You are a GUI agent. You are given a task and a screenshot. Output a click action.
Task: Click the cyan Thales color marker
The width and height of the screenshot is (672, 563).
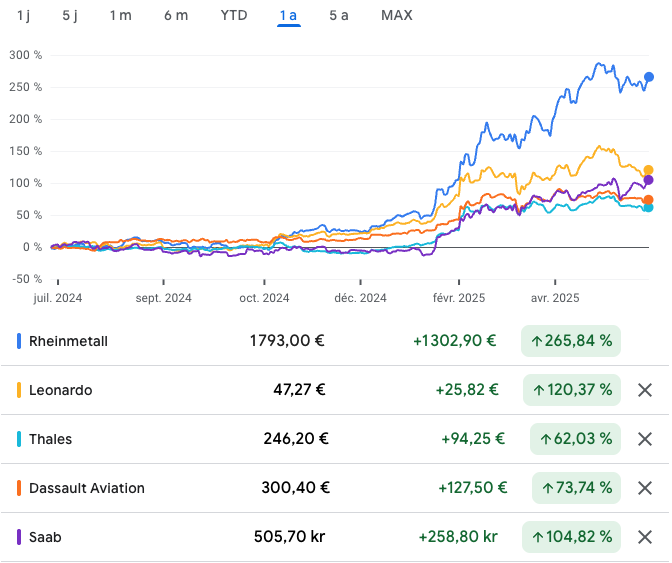click(19, 439)
